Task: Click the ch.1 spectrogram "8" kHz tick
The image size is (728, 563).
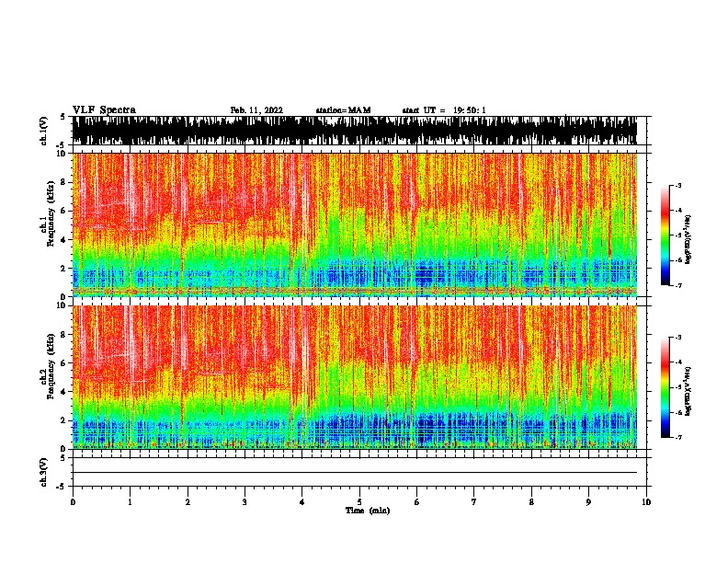Action: 64,182
